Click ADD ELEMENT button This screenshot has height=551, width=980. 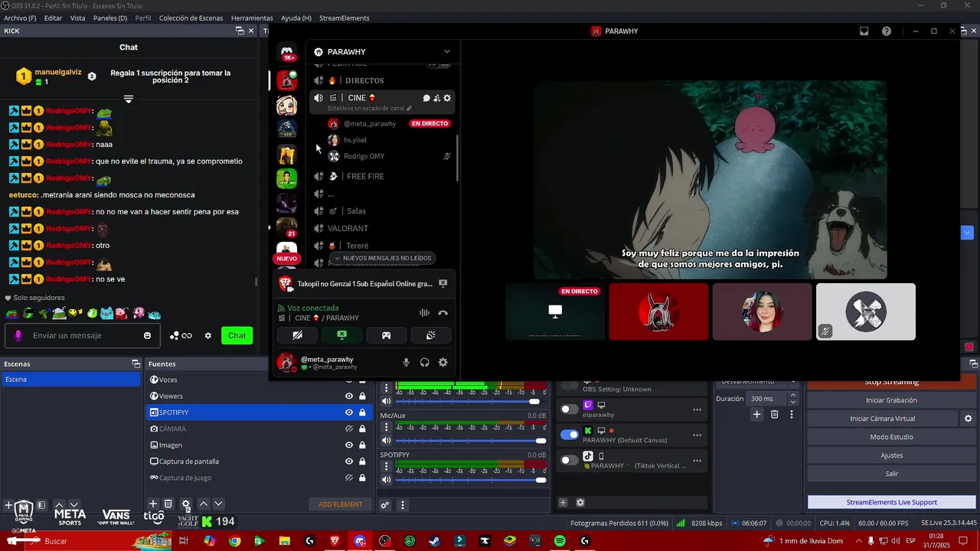341,504
